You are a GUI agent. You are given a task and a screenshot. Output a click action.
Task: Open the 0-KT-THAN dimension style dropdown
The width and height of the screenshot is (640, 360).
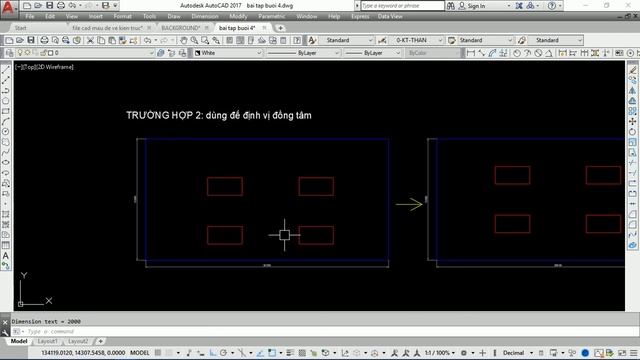[x=440, y=40]
